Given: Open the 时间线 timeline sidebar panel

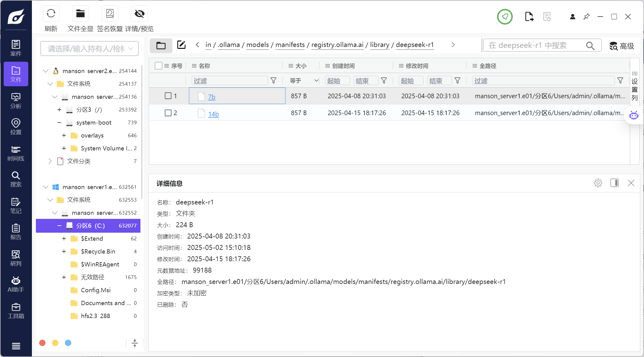Looking at the screenshot, I should click(x=16, y=153).
